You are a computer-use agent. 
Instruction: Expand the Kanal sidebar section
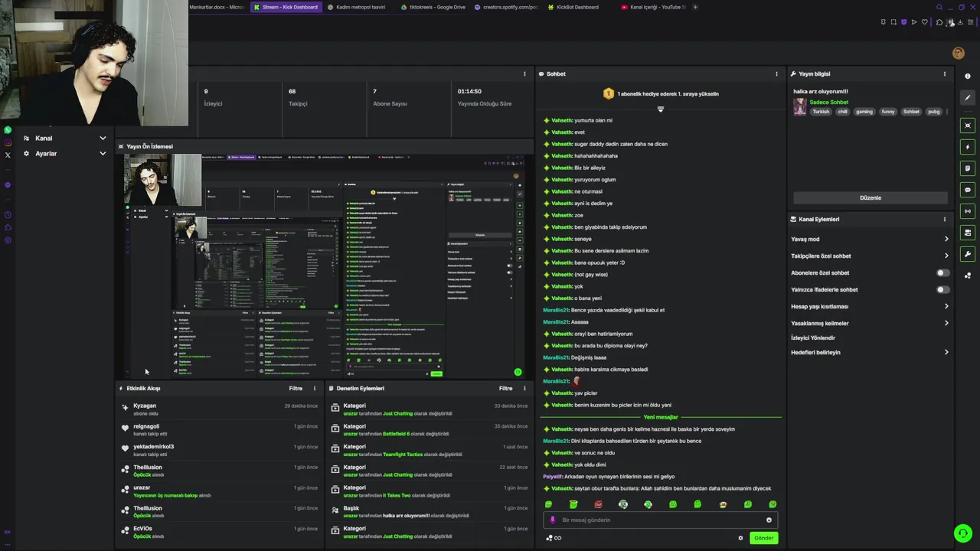coord(64,139)
